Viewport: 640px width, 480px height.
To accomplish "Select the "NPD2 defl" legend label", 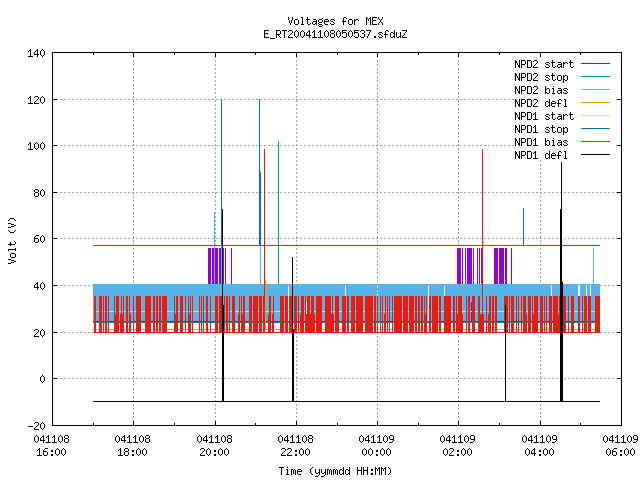I will pos(541,103).
